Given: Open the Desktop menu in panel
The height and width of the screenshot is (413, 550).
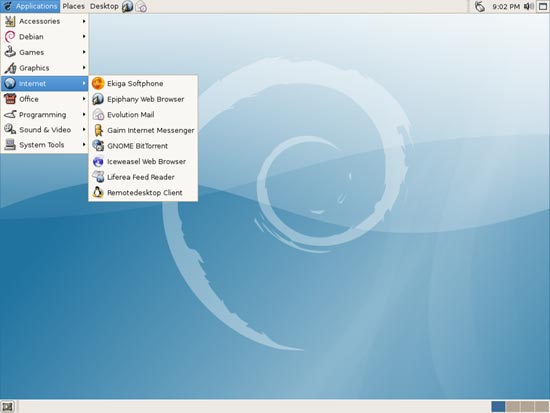Looking at the screenshot, I should tap(104, 6).
